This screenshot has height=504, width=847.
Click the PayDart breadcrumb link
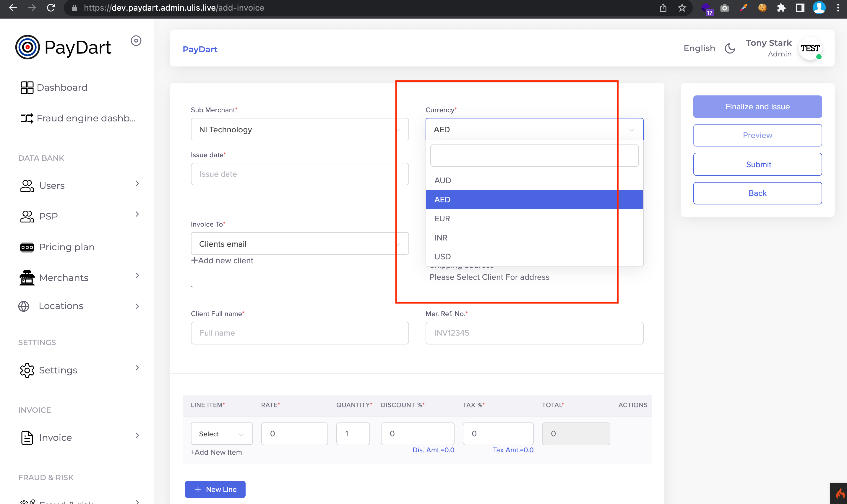tap(200, 49)
